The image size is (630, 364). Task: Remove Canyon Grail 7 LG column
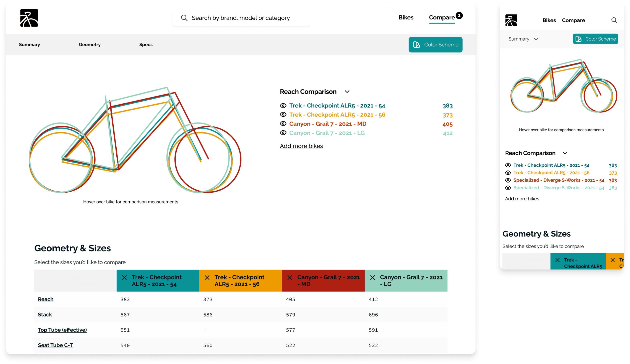tap(373, 278)
